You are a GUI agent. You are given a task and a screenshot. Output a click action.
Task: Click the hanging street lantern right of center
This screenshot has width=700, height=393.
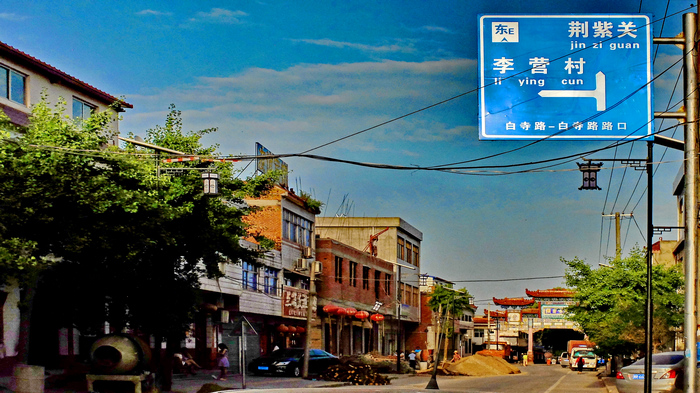(590, 176)
